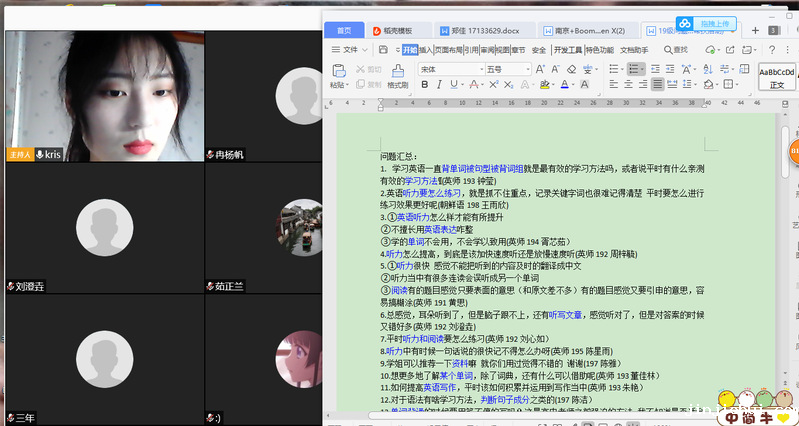Image resolution: width=799 pixels, height=426 pixels.
Task: Click the 拖拽上传 upload button
Action: pos(710,23)
